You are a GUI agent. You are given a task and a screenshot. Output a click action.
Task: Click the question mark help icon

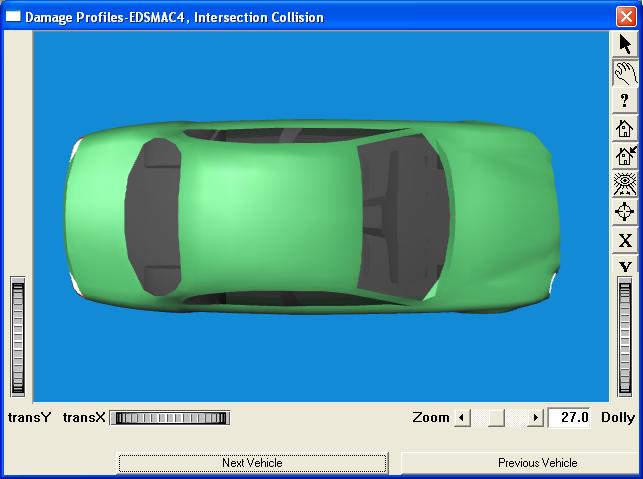(x=625, y=101)
